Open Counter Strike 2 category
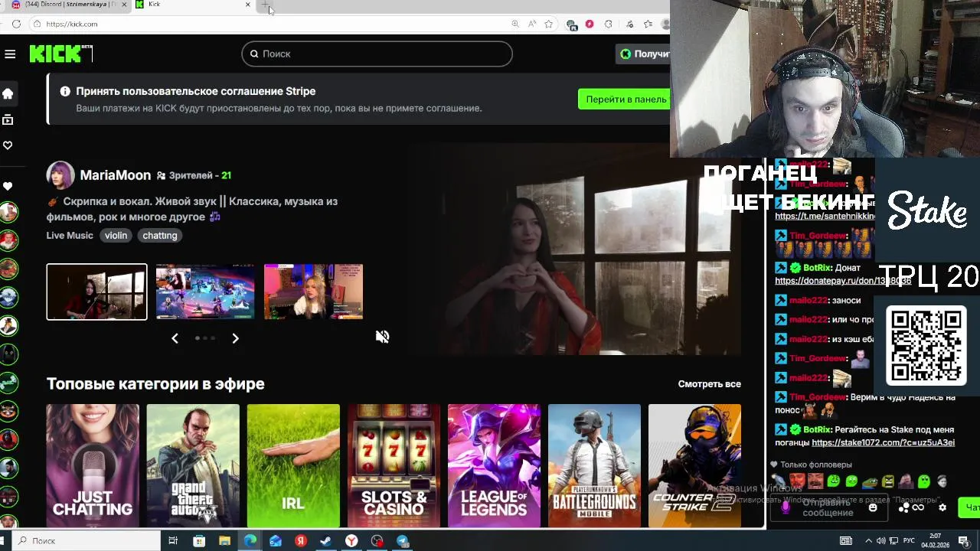 [x=694, y=465]
